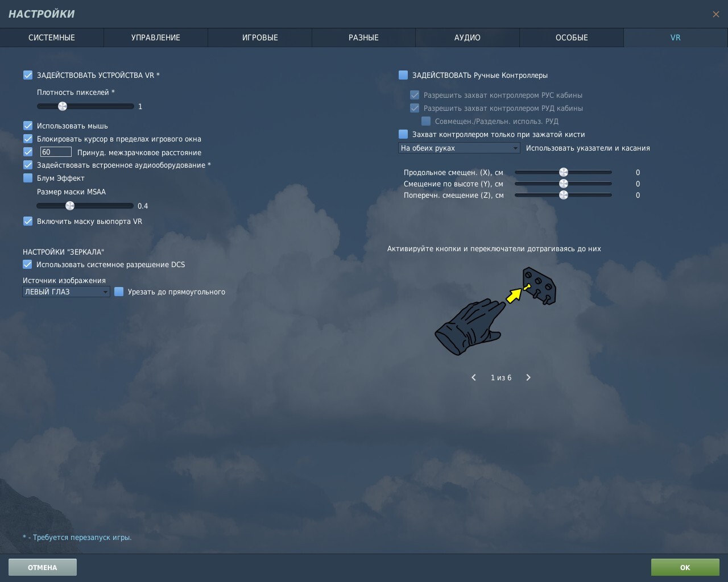Open the ИГРОВЫЕ tab
Image resolution: width=728 pixels, height=582 pixels.
click(x=260, y=38)
